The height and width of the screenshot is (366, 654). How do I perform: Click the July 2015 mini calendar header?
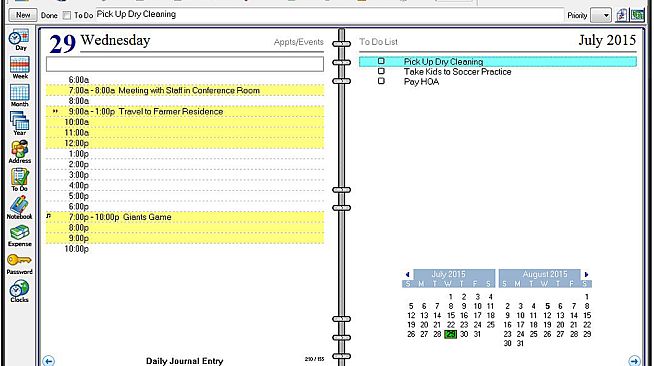[448, 274]
